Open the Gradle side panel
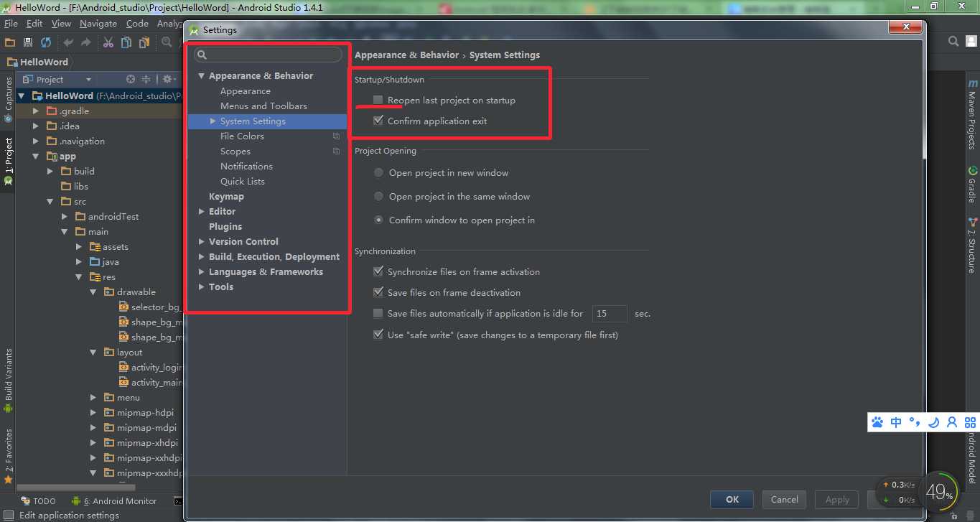Image resolution: width=980 pixels, height=522 pixels. pos(972,186)
